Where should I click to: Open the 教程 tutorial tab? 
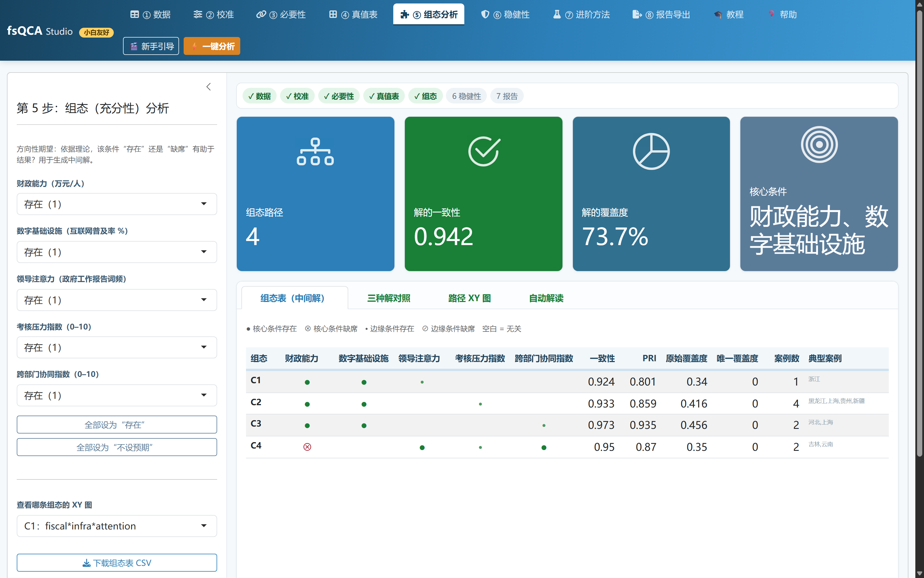(728, 14)
